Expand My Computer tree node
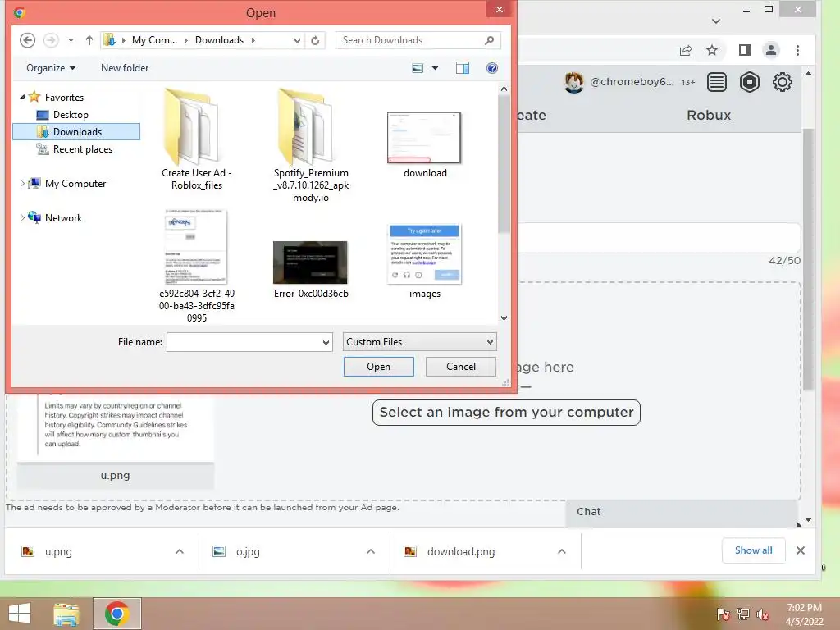This screenshot has width=840, height=630. point(22,183)
